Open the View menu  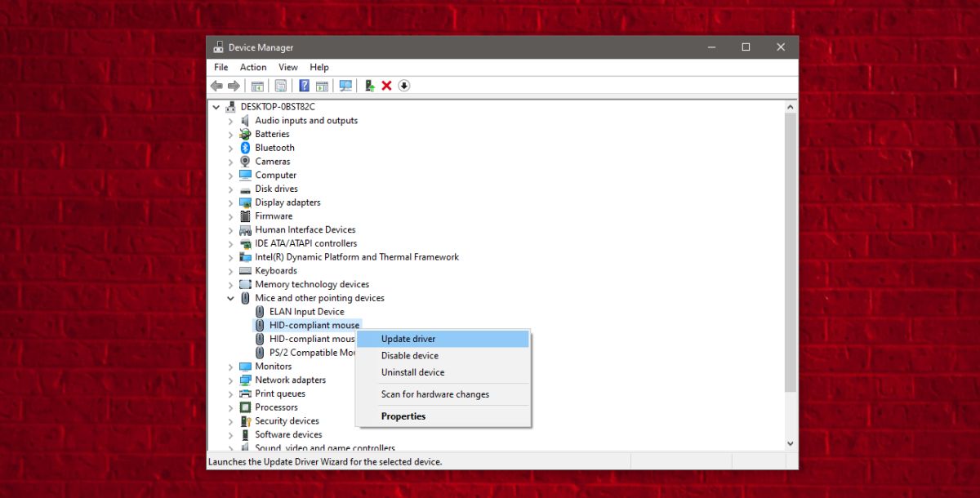(287, 67)
